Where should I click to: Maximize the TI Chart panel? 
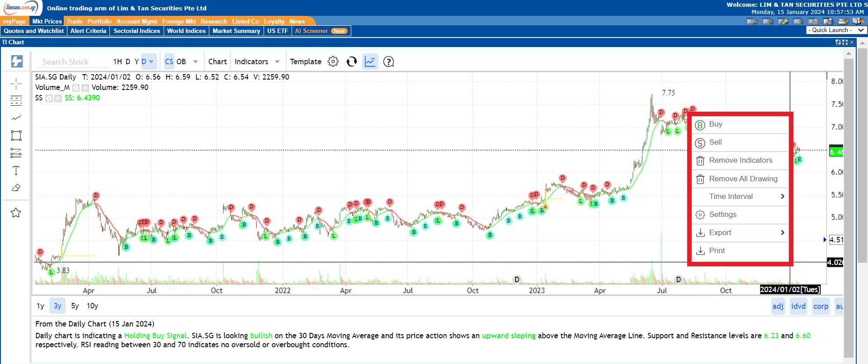[845, 42]
